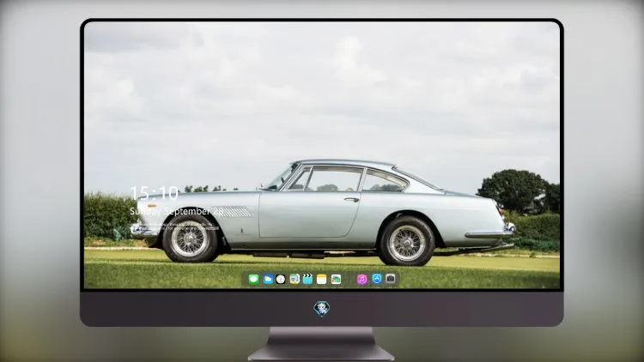Open the purple iTunes music app
This screenshot has width=644, height=362.
click(361, 280)
